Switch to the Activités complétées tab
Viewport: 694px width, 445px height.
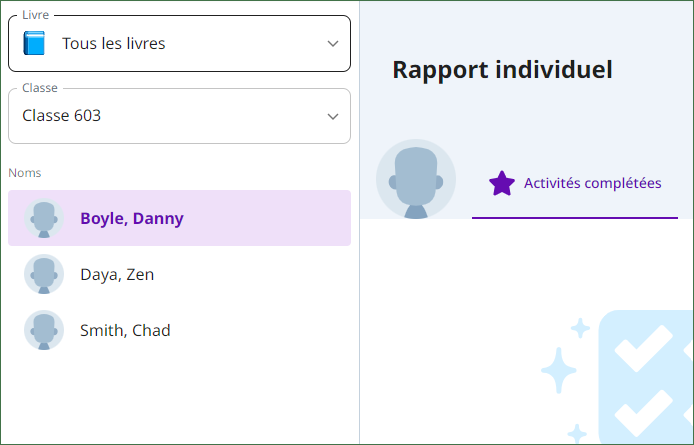575,183
